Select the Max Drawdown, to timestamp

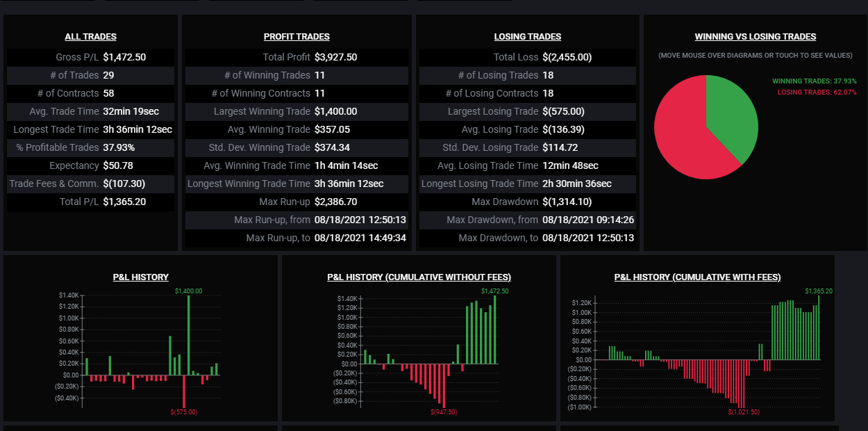click(x=588, y=238)
